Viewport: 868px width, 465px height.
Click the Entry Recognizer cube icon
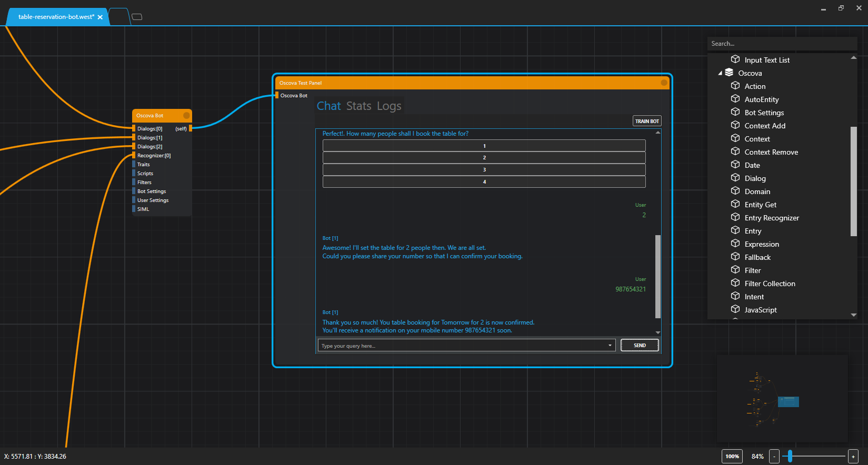coord(735,217)
